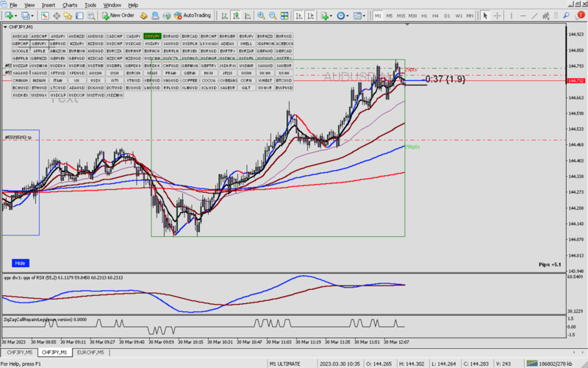Viewport: 588px width, 368px height.
Task: Open the MQL5 community accounts icon
Action: [x=155, y=15]
